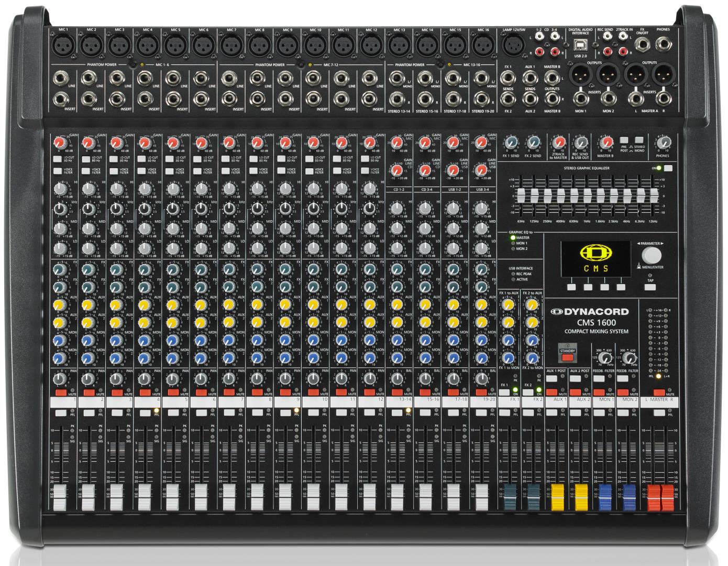This screenshot has width=728, height=566.
Task: Click the red master L fader
Action: point(653,498)
